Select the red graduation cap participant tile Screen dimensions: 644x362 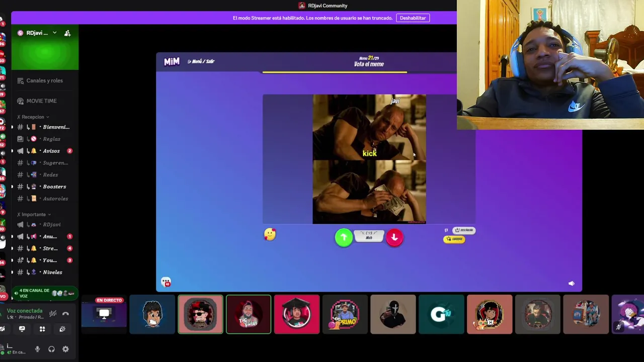click(x=297, y=315)
